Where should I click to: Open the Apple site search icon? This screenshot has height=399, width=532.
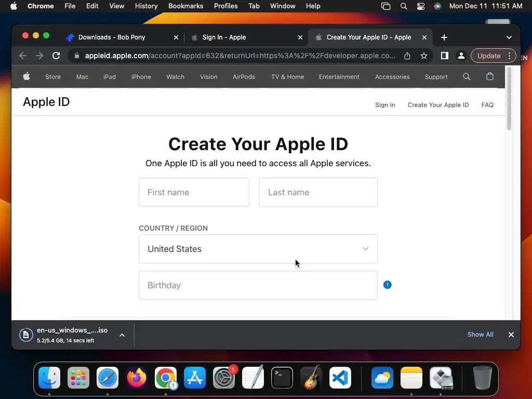pyautogui.click(x=467, y=77)
